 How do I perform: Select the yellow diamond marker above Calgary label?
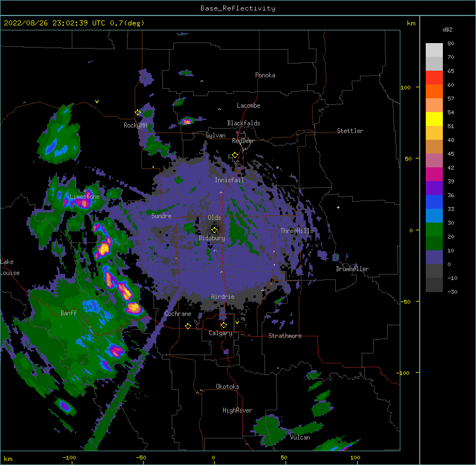[224, 325]
